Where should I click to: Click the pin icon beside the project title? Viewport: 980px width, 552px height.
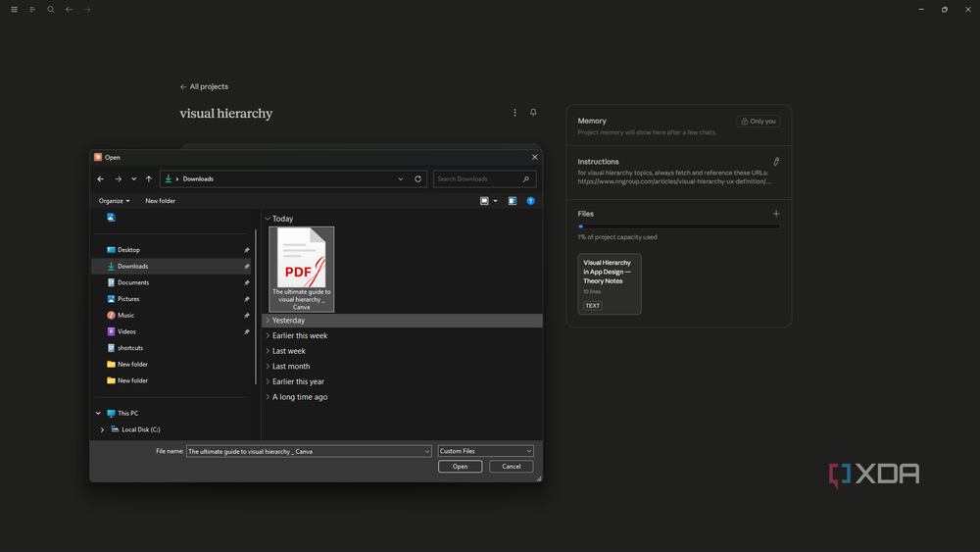(x=533, y=113)
